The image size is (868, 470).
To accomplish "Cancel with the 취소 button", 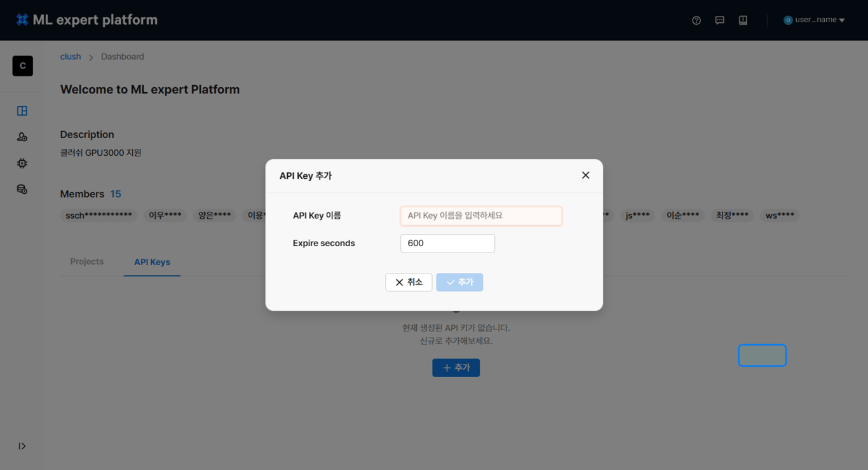I will point(409,282).
